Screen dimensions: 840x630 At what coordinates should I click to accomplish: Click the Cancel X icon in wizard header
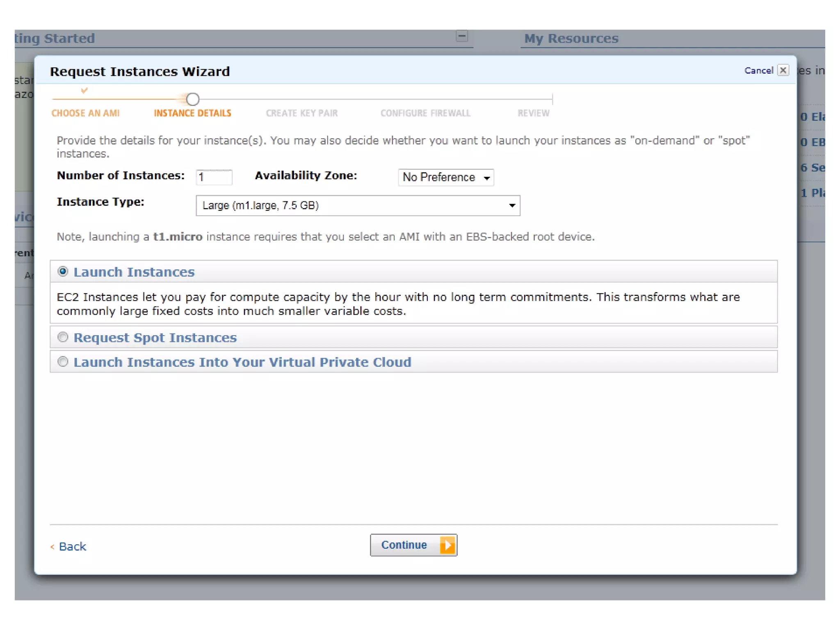tap(783, 70)
